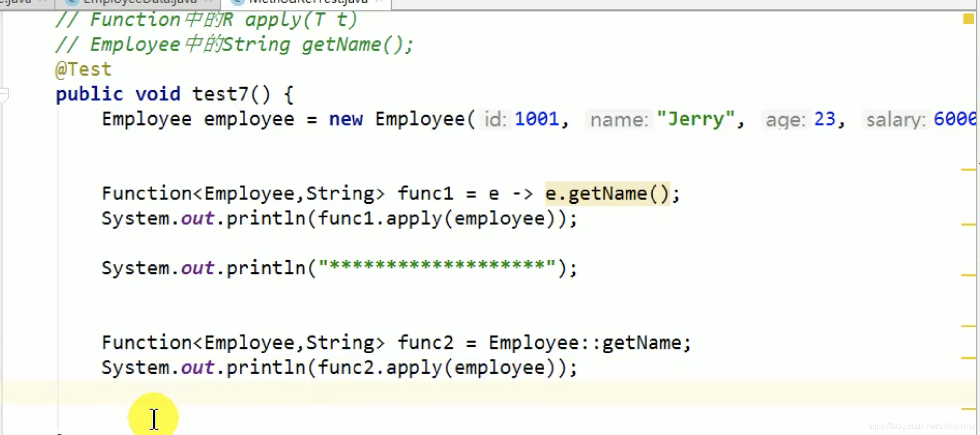Click the 'void' return type keyword
The image size is (980, 435).
click(x=158, y=94)
